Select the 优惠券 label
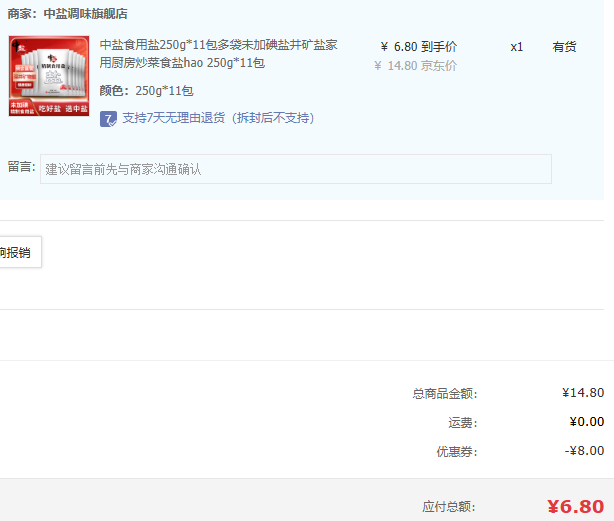Image resolution: width=614 pixels, height=521 pixels. point(457,451)
